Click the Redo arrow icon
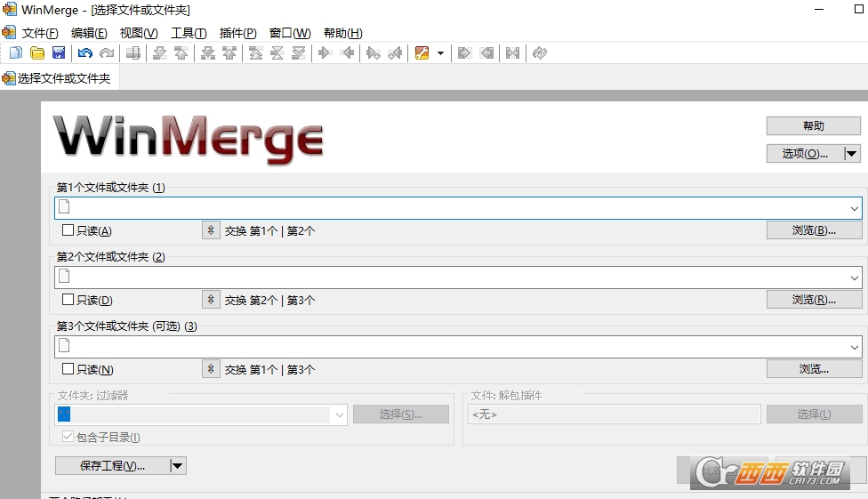Screen dimensions: 868x499 coord(107,53)
